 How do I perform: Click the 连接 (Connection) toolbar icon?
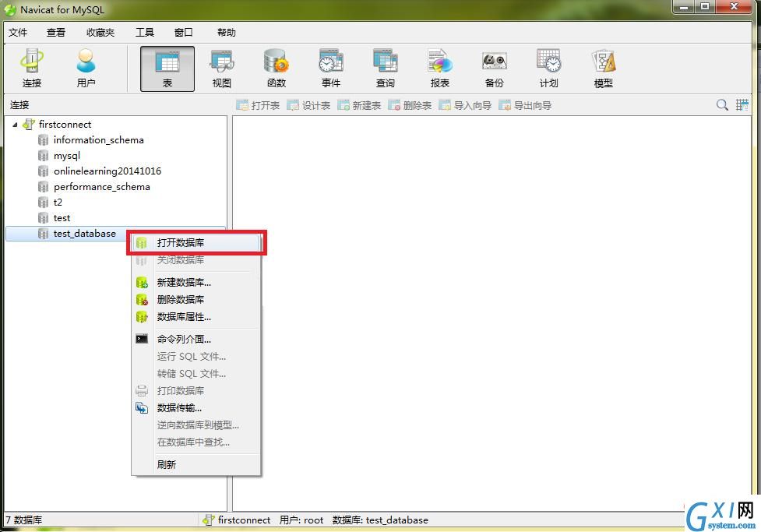click(32, 69)
